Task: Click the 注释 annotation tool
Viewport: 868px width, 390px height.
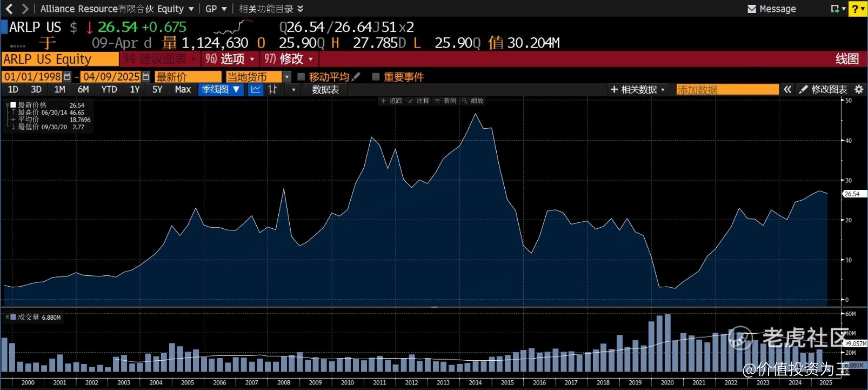Action: pyautogui.click(x=418, y=101)
